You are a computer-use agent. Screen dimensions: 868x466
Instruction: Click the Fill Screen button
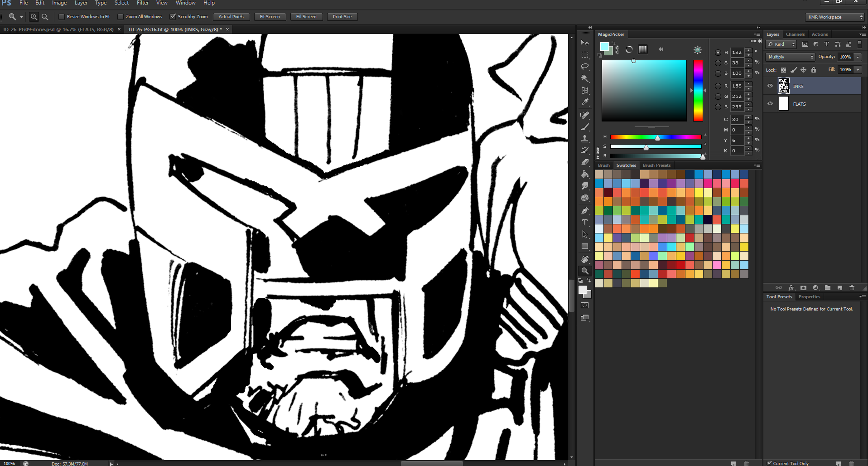306,17
